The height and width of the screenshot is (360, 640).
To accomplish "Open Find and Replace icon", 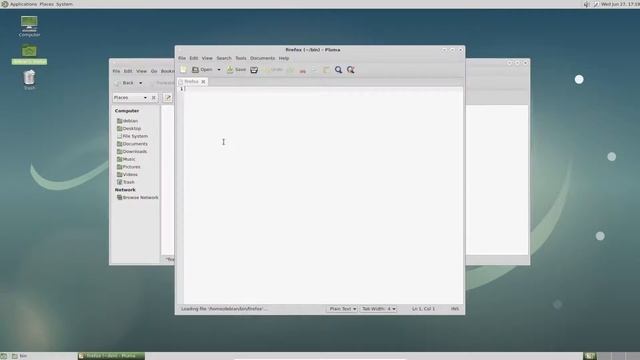I will pyautogui.click(x=351, y=70).
